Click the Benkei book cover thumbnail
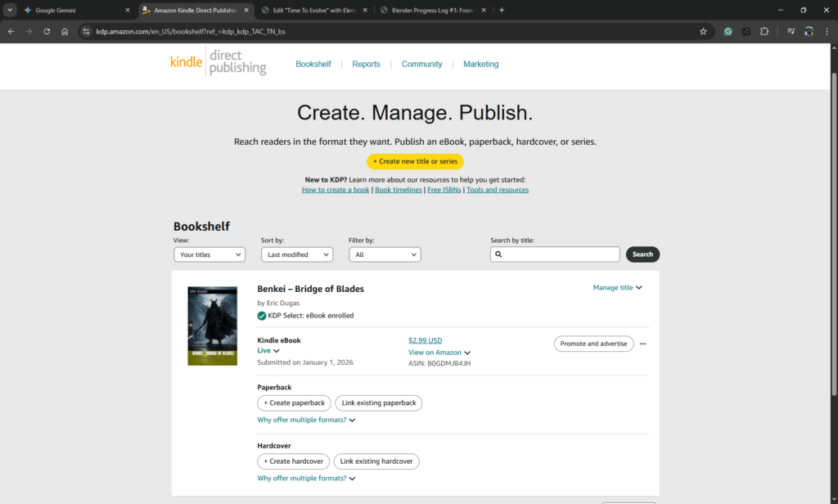Screen dimensions: 838x504 212,326
